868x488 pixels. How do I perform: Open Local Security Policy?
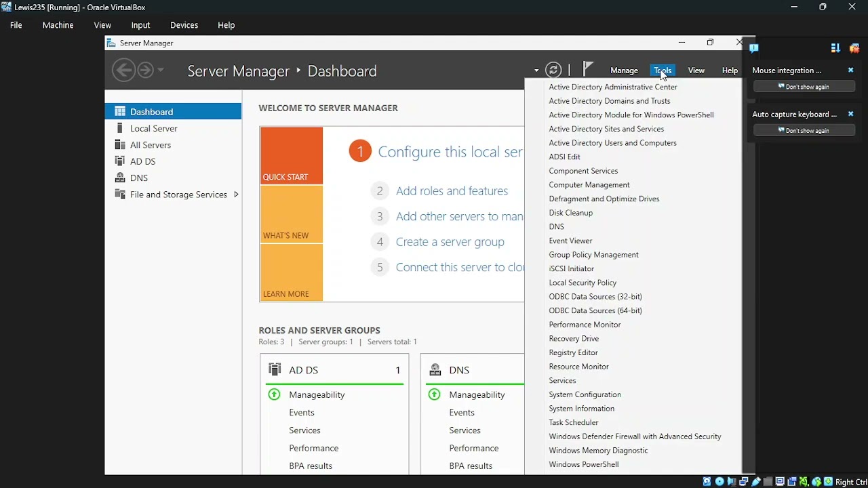point(583,283)
